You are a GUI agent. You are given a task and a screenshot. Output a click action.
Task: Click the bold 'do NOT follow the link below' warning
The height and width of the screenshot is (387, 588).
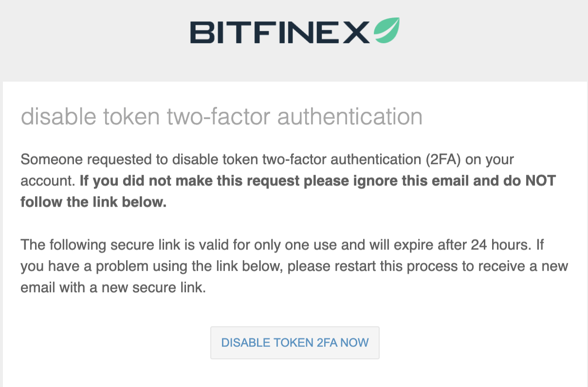click(288, 192)
